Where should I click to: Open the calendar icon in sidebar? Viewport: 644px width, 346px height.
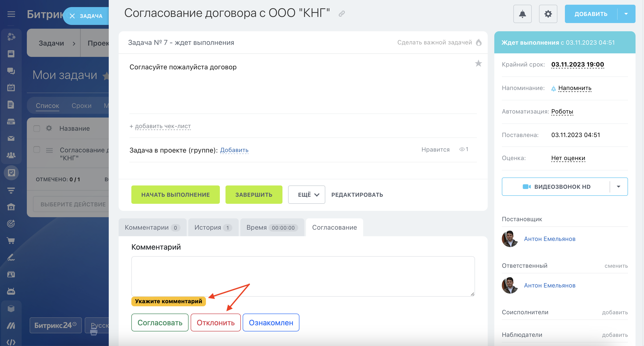[x=11, y=88]
